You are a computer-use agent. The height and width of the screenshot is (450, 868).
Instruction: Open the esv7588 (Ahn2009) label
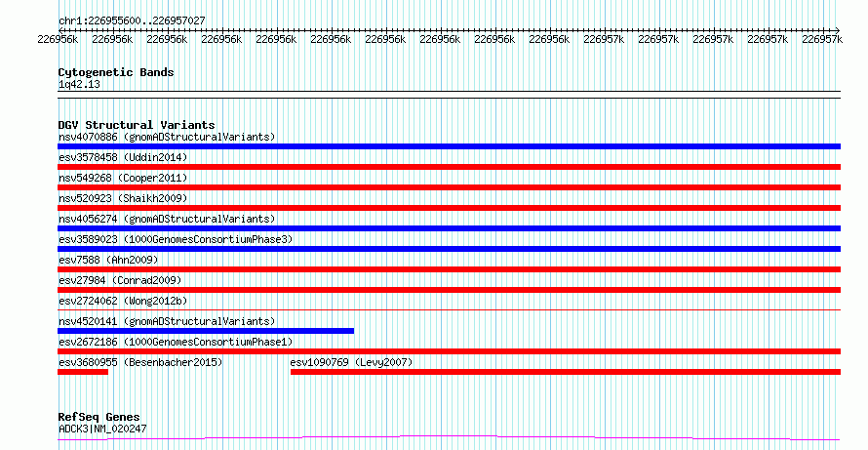[x=108, y=260]
